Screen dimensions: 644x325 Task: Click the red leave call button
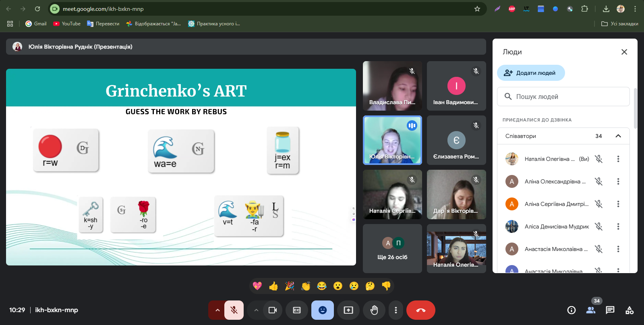coord(421,310)
